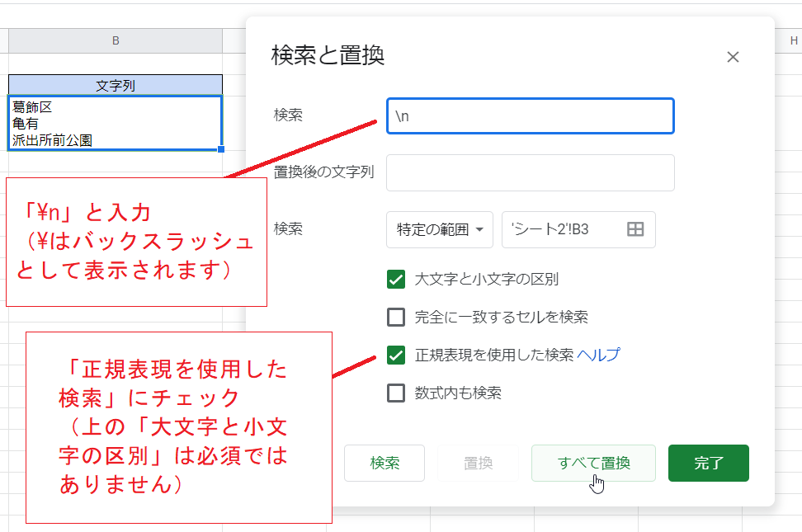
Task: Open the range picker grid icon
Action: tap(635, 229)
